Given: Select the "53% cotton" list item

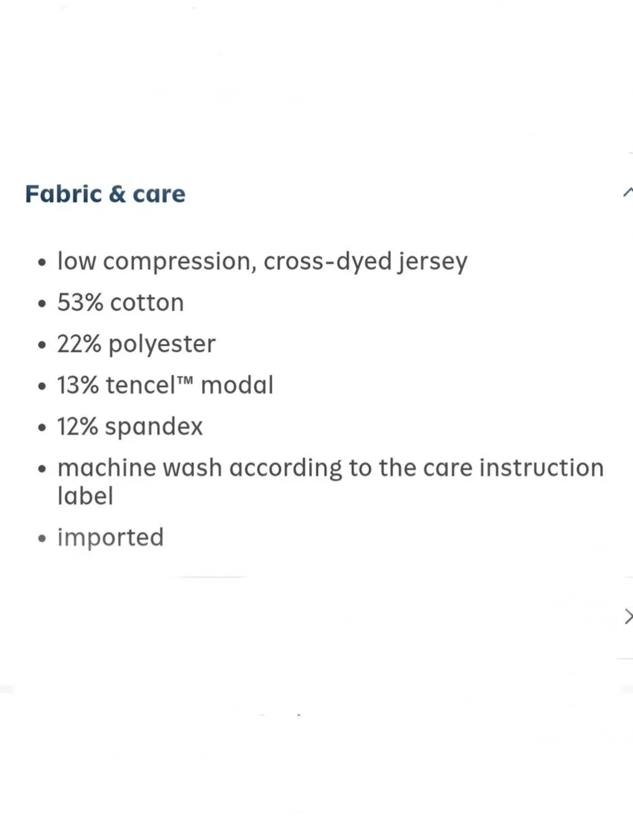Looking at the screenshot, I should tap(120, 302).
